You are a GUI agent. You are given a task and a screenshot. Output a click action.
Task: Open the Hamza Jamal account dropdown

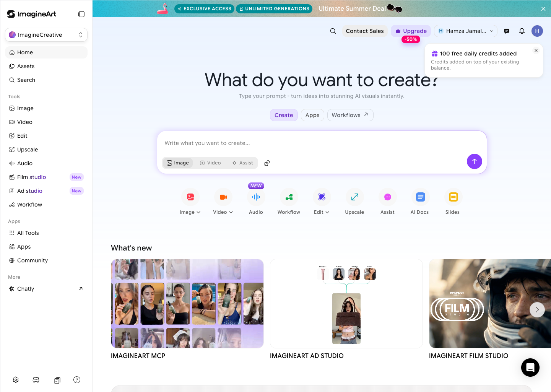click(466, 31)
